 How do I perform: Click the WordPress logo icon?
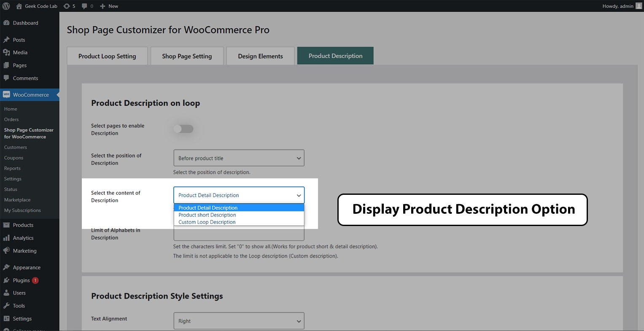click(6, 6)
